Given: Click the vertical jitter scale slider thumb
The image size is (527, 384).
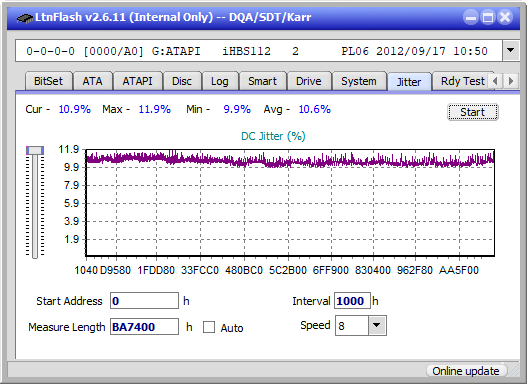Looking at the screenshot, I should click(35, 150).
